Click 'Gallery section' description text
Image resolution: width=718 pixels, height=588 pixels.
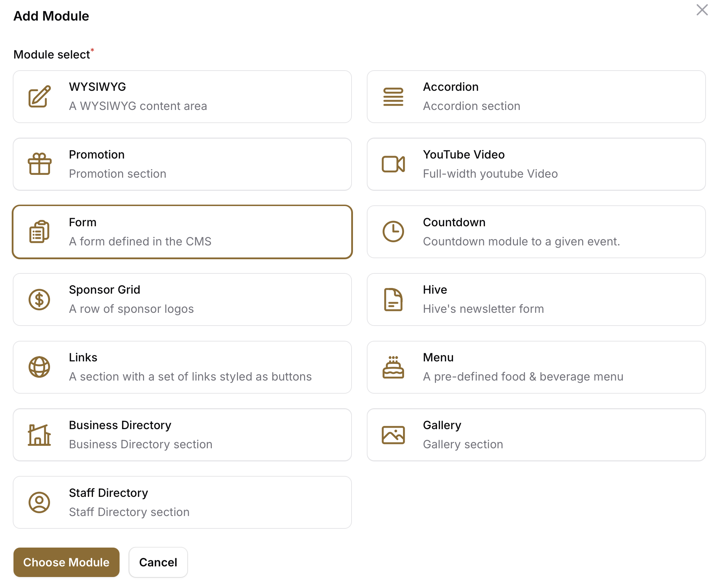(463, 444)
